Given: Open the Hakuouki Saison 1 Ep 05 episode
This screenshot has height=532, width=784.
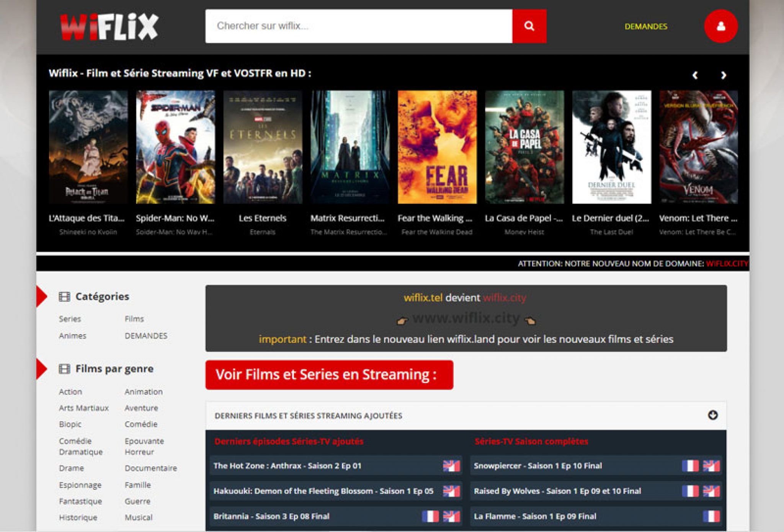Looking at the screenshot, I should point(324,491).
